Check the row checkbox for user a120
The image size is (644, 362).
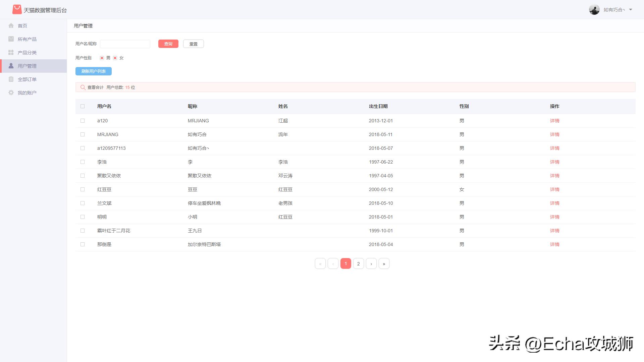(x=83, y=121)
